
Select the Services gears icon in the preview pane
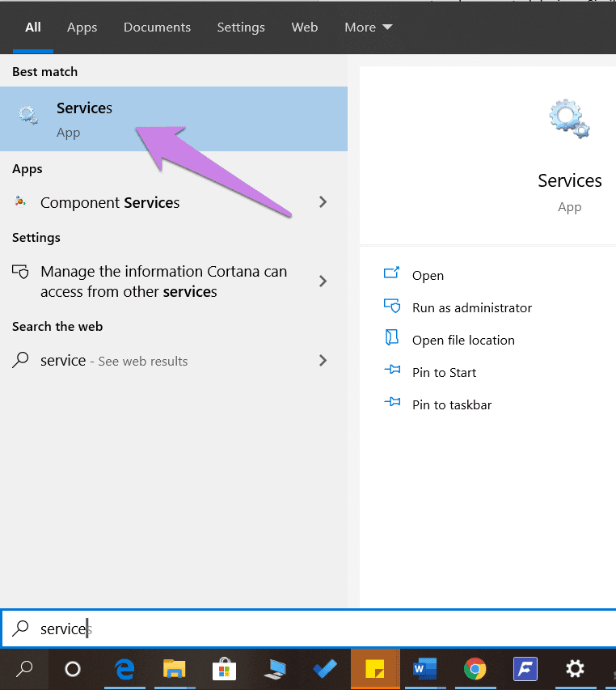pyautogui.click(x=569, y=118)
